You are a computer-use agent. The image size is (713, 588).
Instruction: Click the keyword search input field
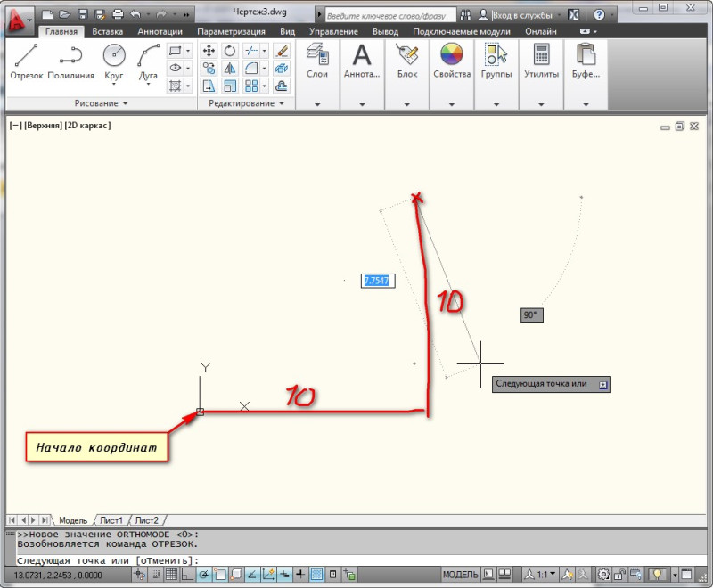click(390, 15)
